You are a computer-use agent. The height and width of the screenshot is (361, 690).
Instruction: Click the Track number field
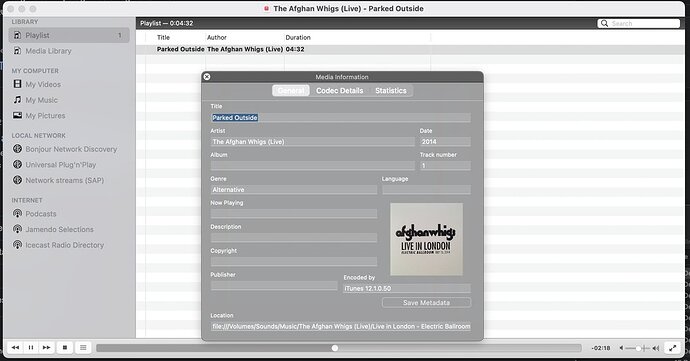[445, 166]
